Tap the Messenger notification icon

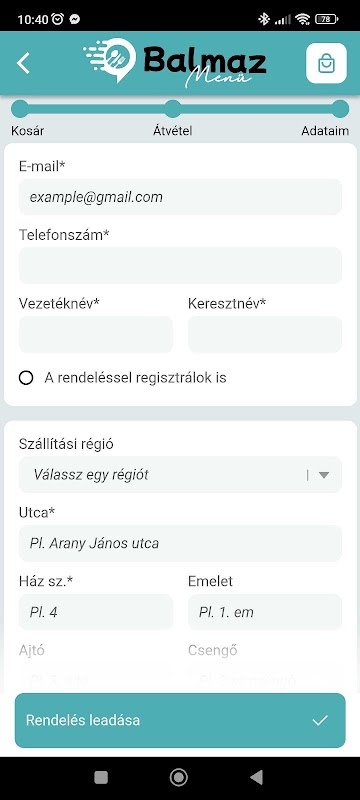point(74,19)
